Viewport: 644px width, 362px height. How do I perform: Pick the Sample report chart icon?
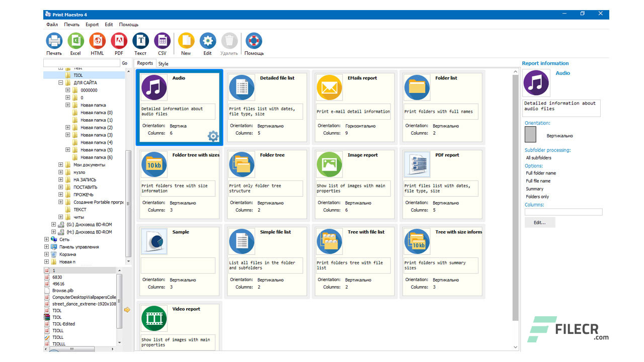point(154,241)
